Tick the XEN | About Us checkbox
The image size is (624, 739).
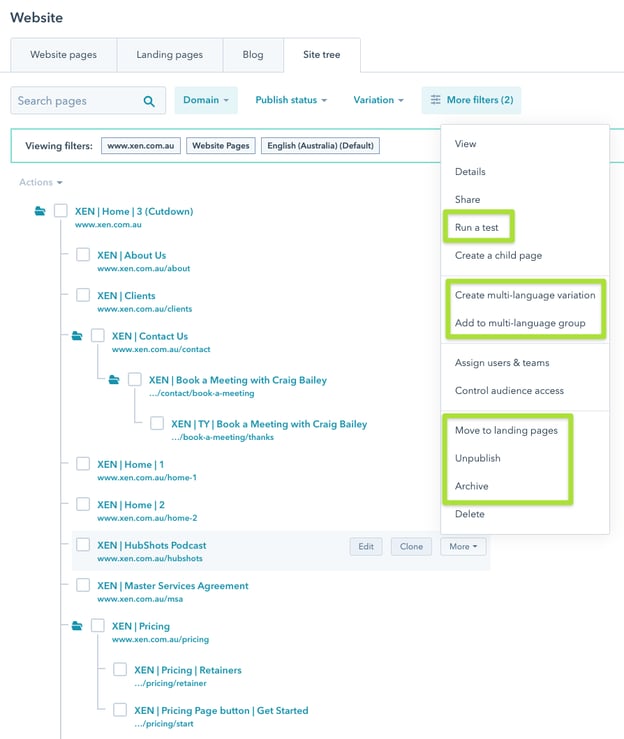click(x=83, y=255)
